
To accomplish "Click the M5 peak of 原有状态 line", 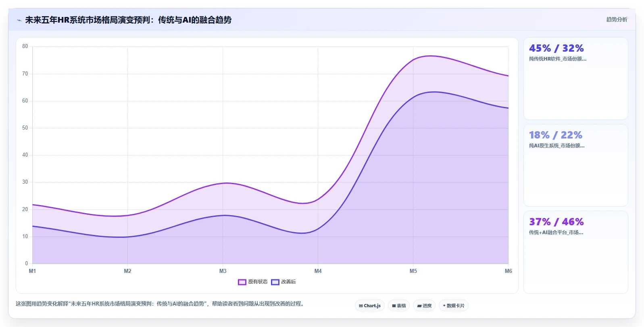I will click(413, 60).
